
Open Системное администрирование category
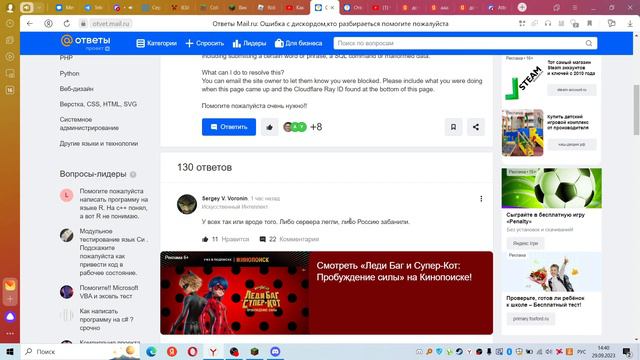[x=89, y=124]
